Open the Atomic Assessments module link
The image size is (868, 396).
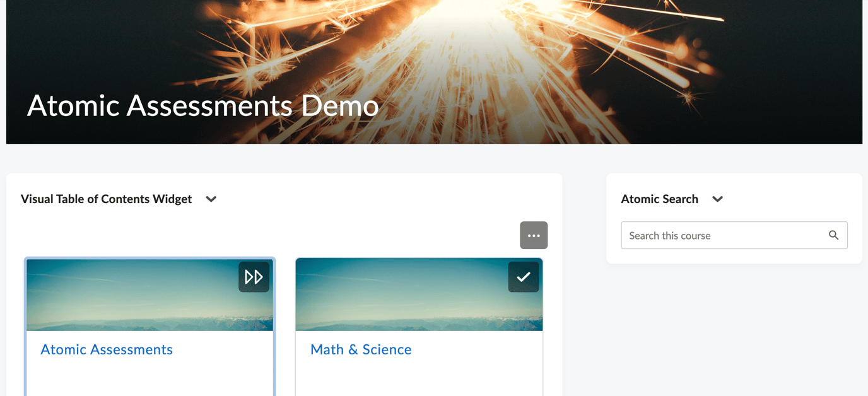[x=107, y=349]
